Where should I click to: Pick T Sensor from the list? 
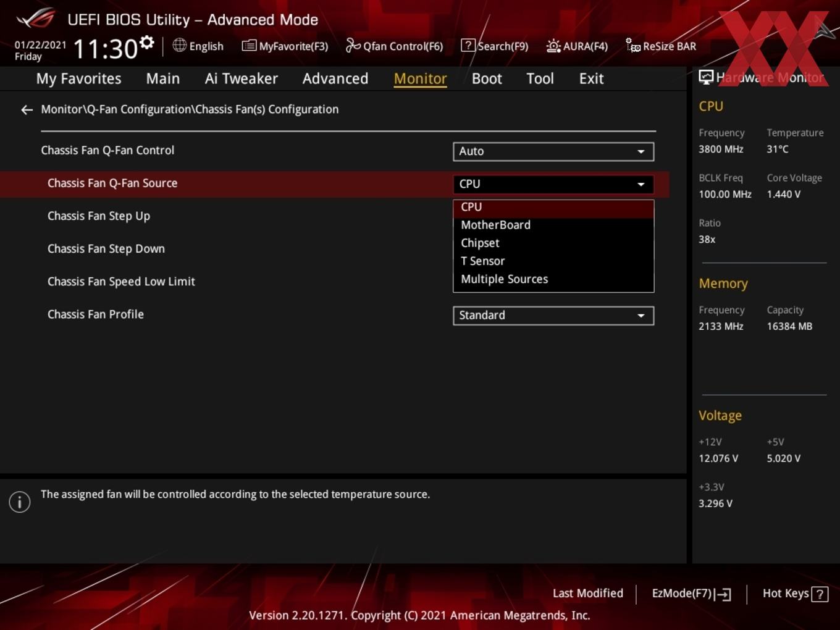[553, 261]
